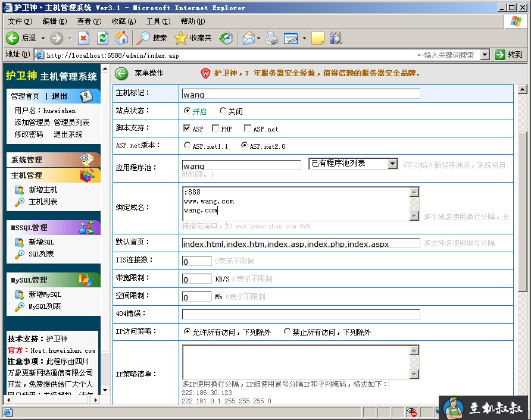Screen dimensions: 531x420
Task: Click the MySQL管理 chart icon
Action: tap(85, 280)
